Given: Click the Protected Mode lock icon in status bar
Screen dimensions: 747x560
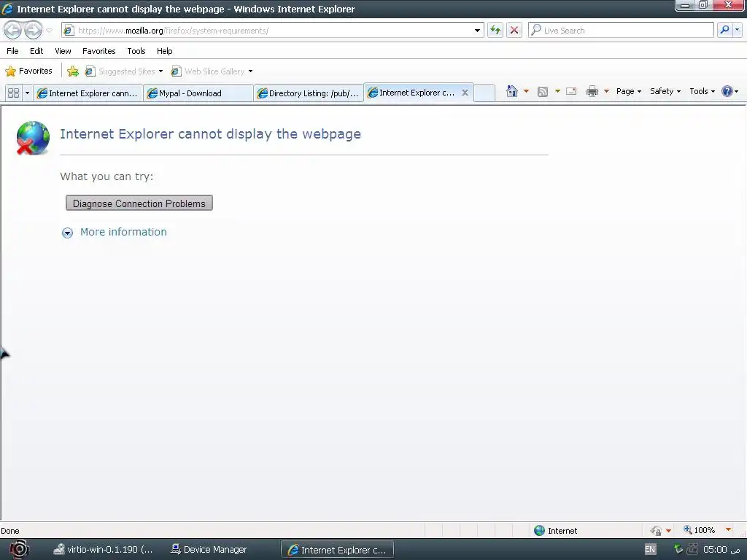Looking at the screenshot, I should click(656, 531).
